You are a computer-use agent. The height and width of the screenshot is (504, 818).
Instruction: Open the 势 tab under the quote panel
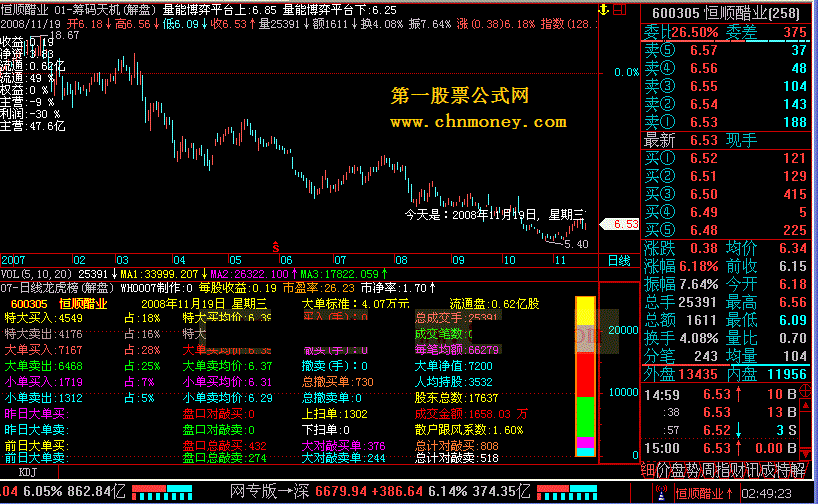click(693, 470)
